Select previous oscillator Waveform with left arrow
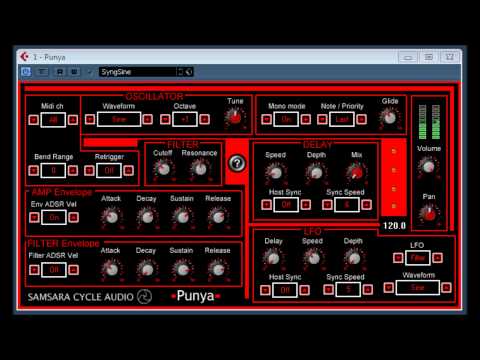480x360 pixels. pyautogui.click(x=90, y=119)
